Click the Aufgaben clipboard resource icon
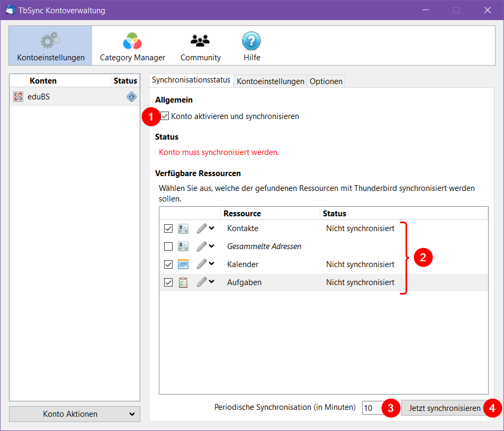 [183, 282]
